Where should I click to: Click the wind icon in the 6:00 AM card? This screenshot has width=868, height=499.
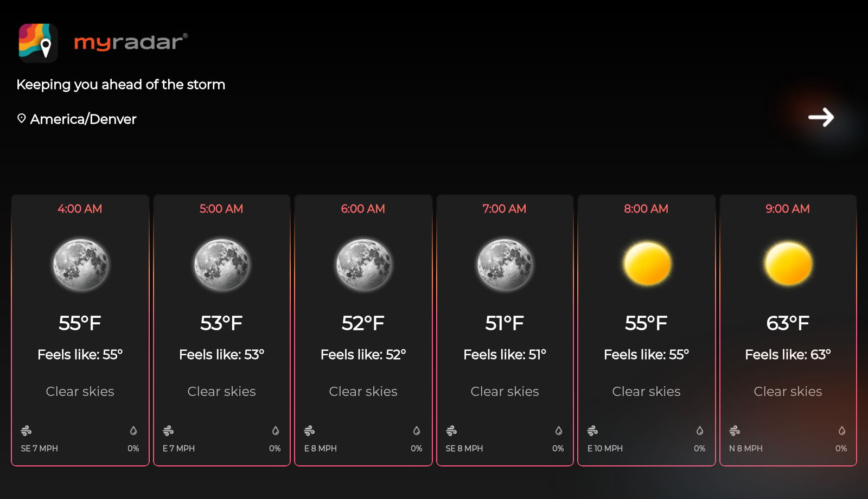coord(309,431)
